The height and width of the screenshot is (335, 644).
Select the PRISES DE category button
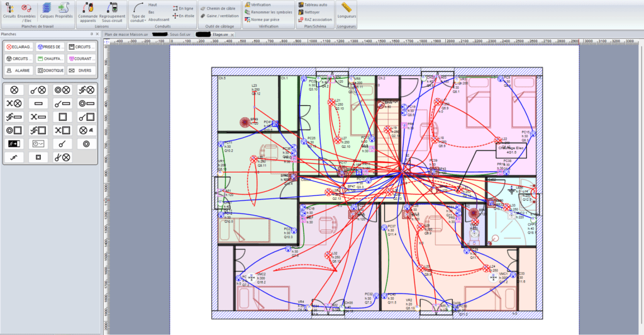coord(50,47)
